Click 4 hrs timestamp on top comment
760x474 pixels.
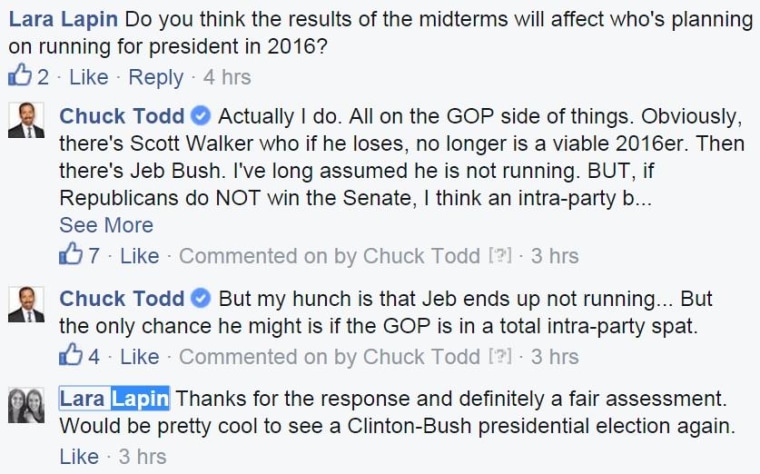pos(227,77)
